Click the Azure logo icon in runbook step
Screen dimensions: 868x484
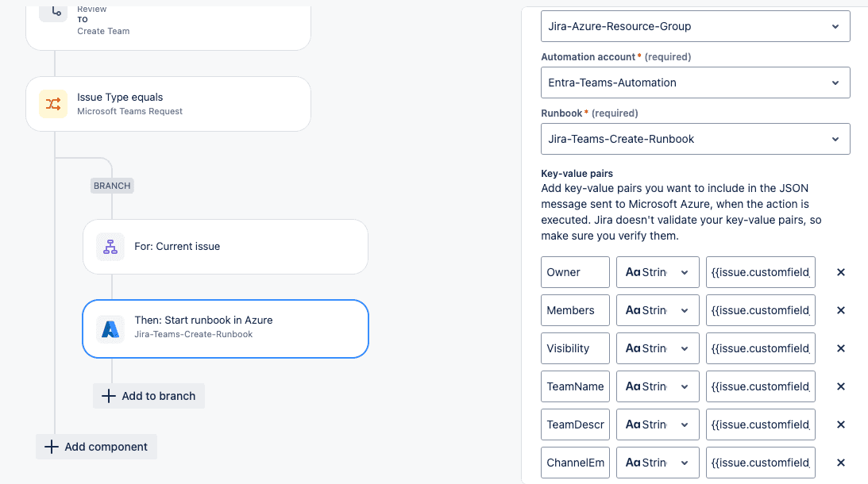pos(110,328)
